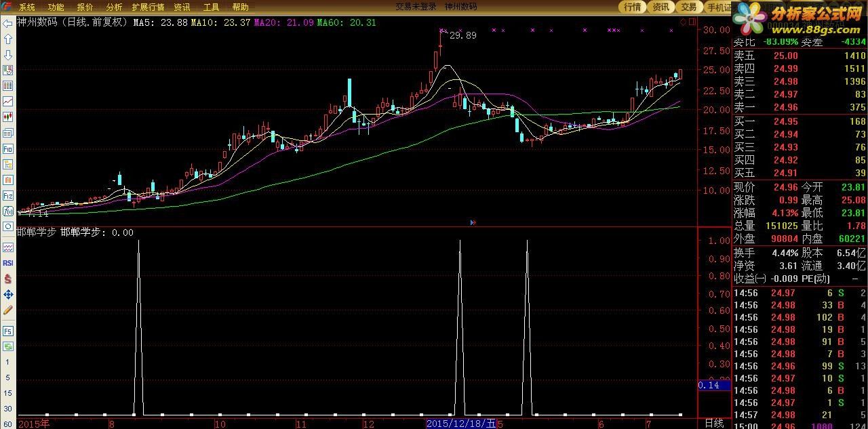Viewport: 868px width, 429px height.
Task: Open the report list icon below down arrow
Action: click(x=8, y=70)
